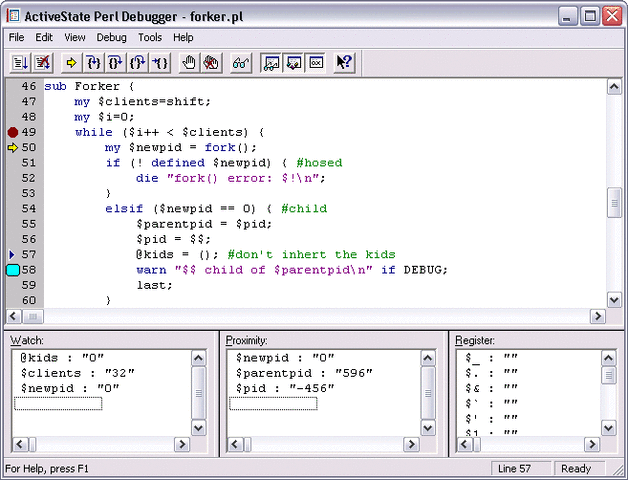
Task: Click the code pane scroll up arrow
Action: [614, 87]
